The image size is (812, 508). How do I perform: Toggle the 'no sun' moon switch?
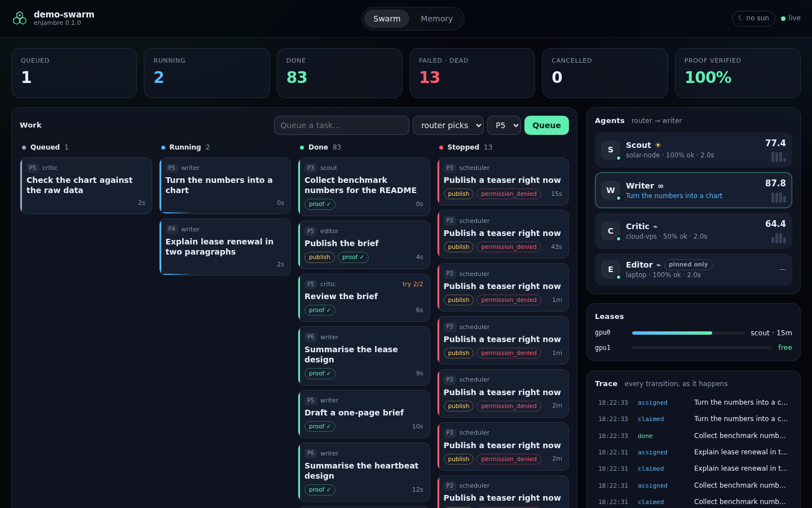tap(753, 18)
